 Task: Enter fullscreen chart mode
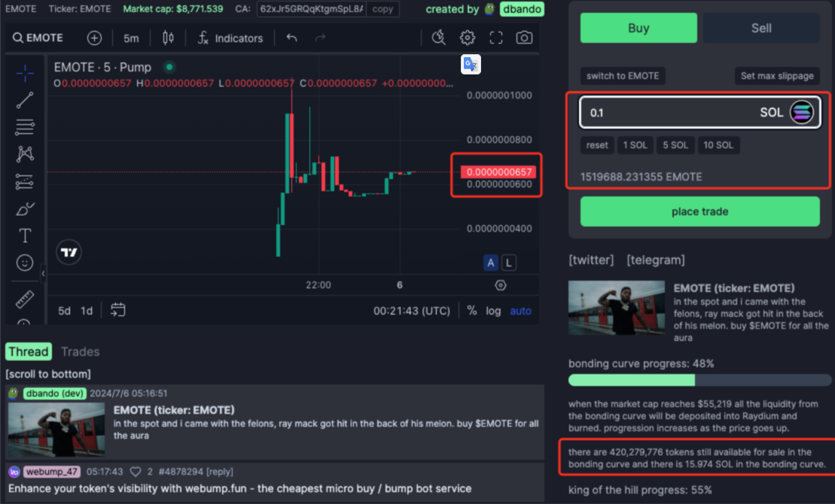coord(495,38)
